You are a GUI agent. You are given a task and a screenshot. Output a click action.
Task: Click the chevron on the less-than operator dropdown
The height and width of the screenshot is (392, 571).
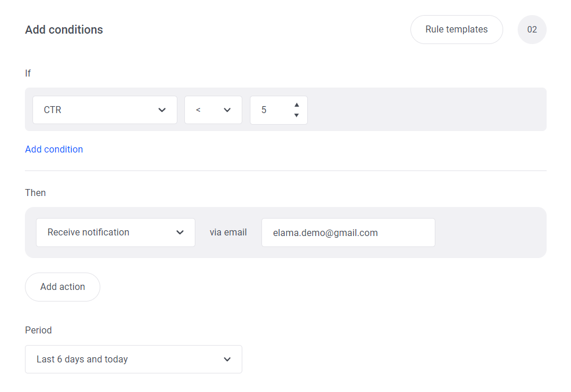click(x=227, y=110)
